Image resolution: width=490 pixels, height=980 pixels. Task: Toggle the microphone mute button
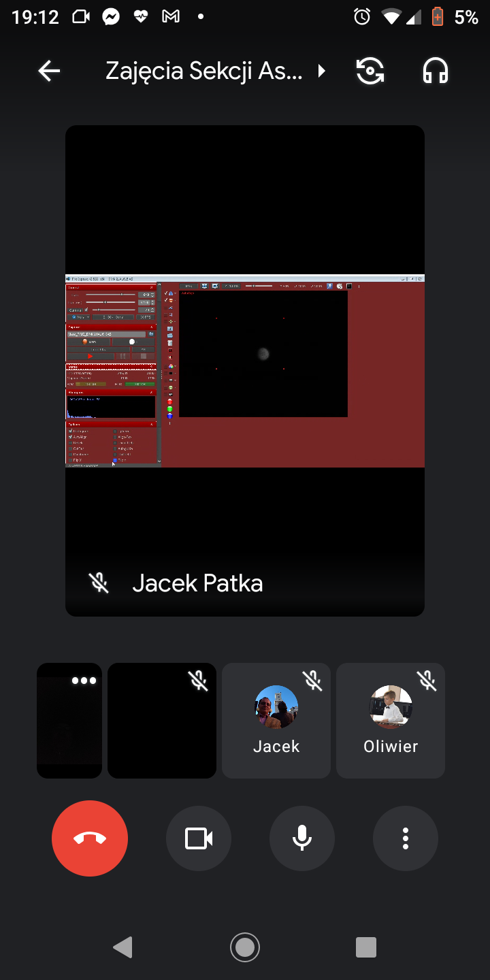pos(302,838)
